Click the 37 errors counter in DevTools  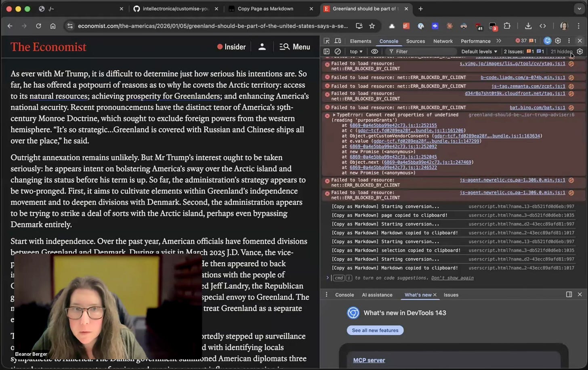coord(521,41)
